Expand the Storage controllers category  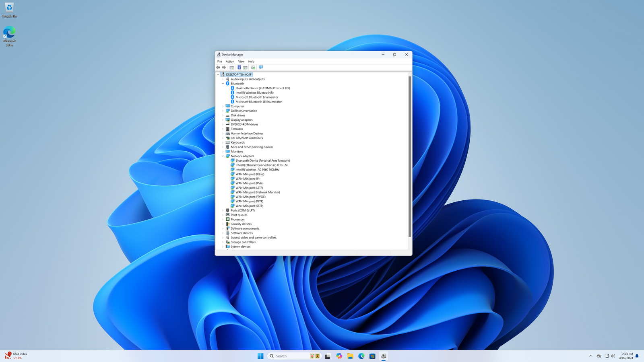223,242
